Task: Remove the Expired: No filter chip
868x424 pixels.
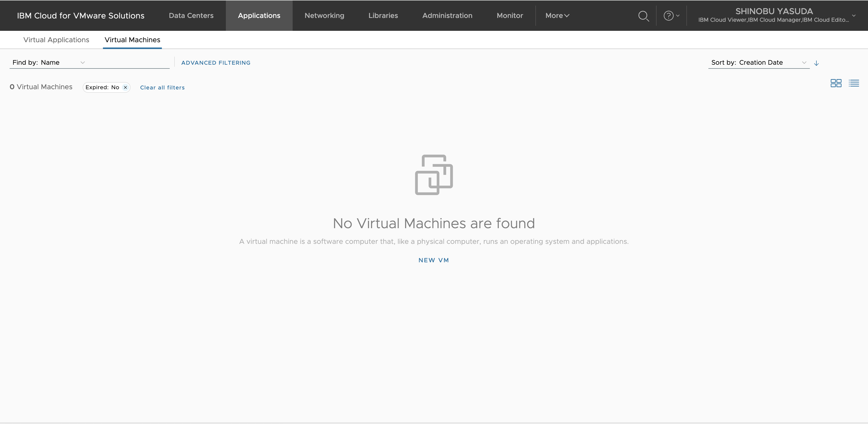Action: [x=125, y=88]
